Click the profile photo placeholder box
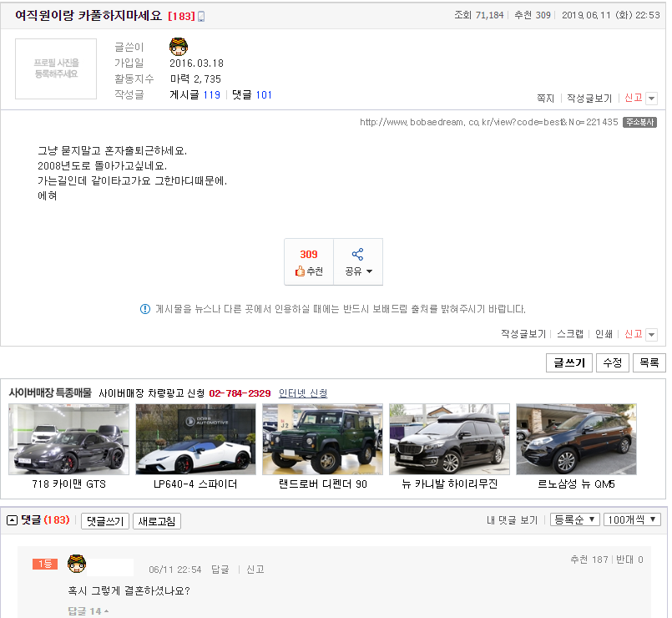 click(55, 69)
